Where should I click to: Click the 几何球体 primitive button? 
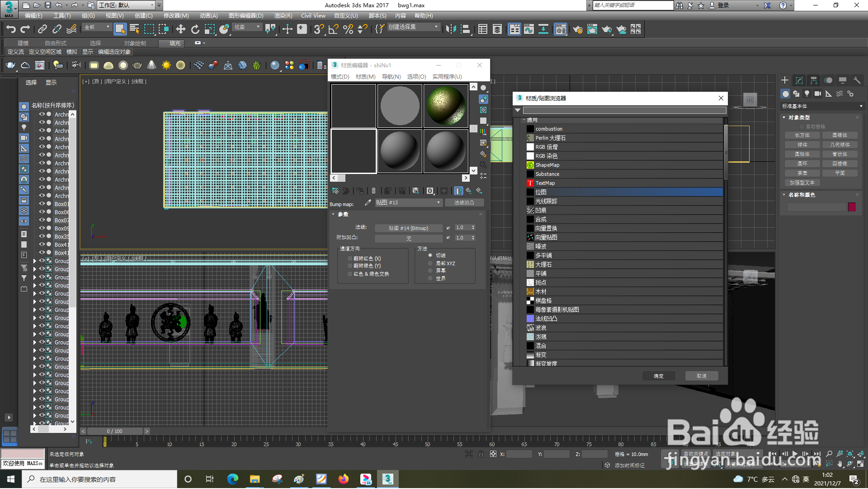[840, 145]
